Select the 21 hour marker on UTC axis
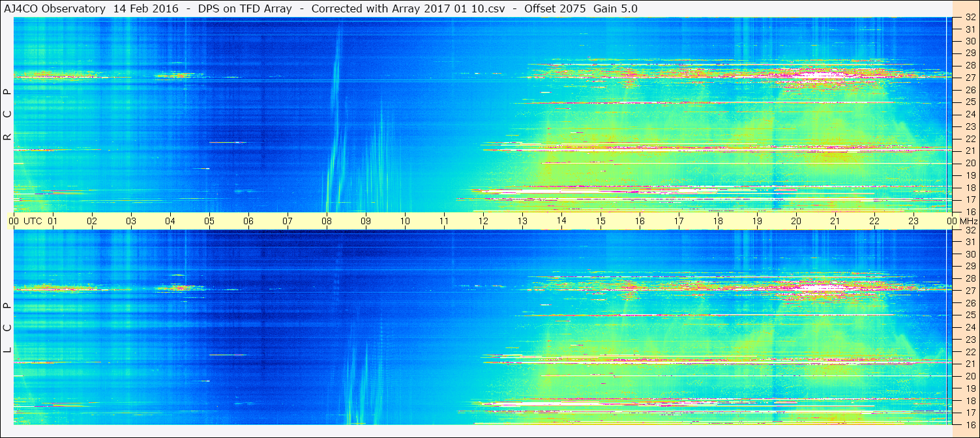Image resolution: width=980 pixels, height=438 pixels. [x=835, y=221]
